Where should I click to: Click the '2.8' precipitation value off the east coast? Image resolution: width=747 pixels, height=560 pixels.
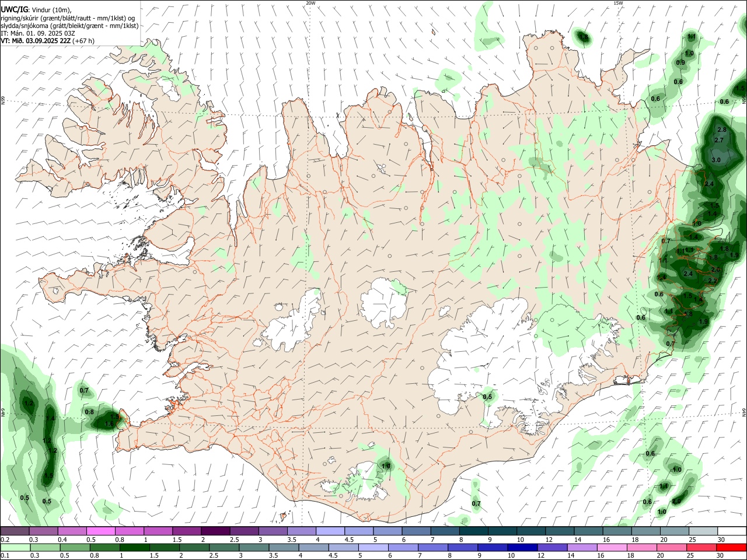point(721,129)
